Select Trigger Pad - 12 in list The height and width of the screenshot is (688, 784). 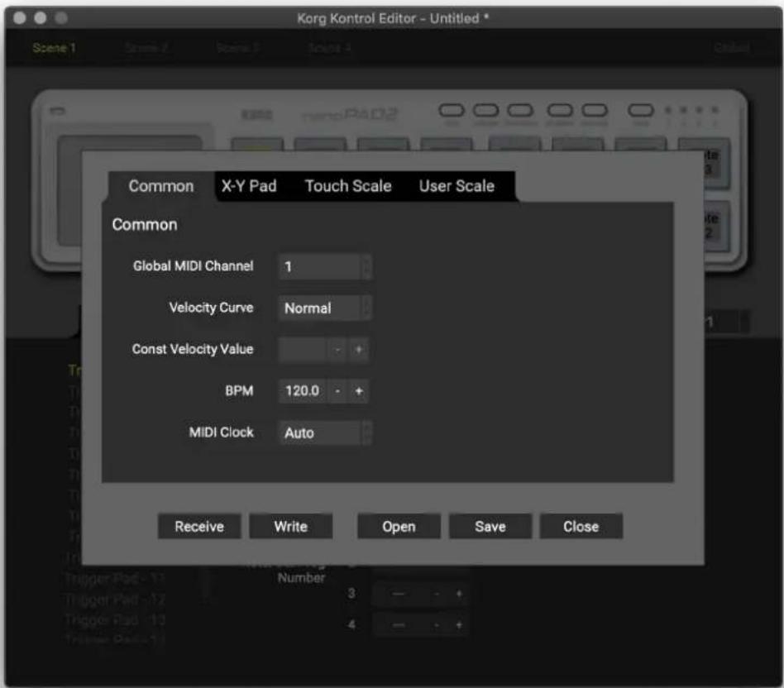tap(115, 599)
